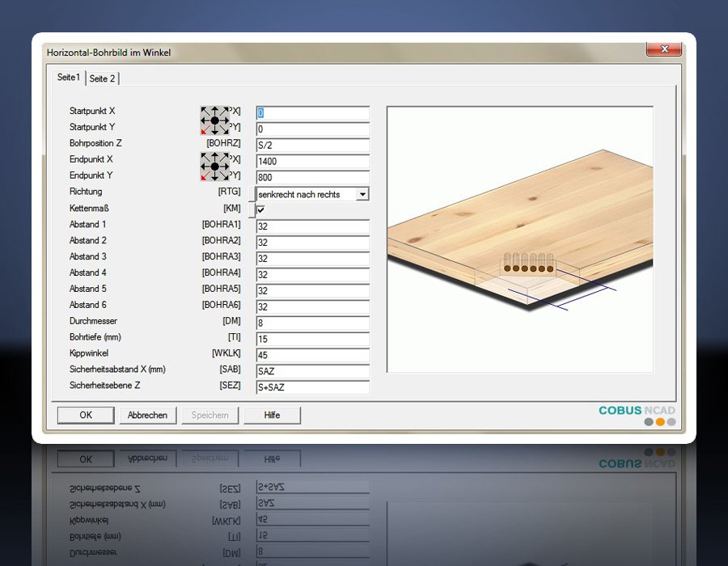Click the Abstand 5 input field
Viewport: 728px width, 566px height.
click(x=312, y=290)
